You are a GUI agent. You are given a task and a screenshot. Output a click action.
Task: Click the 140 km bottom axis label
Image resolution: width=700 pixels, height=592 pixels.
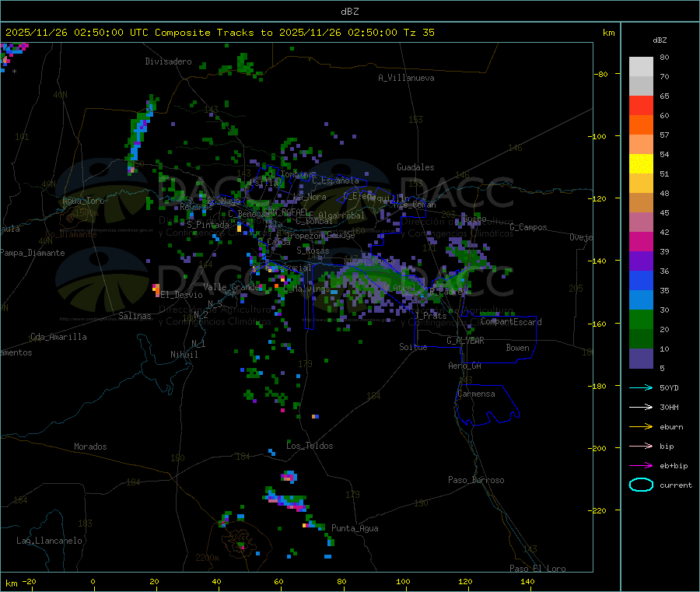(527, 581)
